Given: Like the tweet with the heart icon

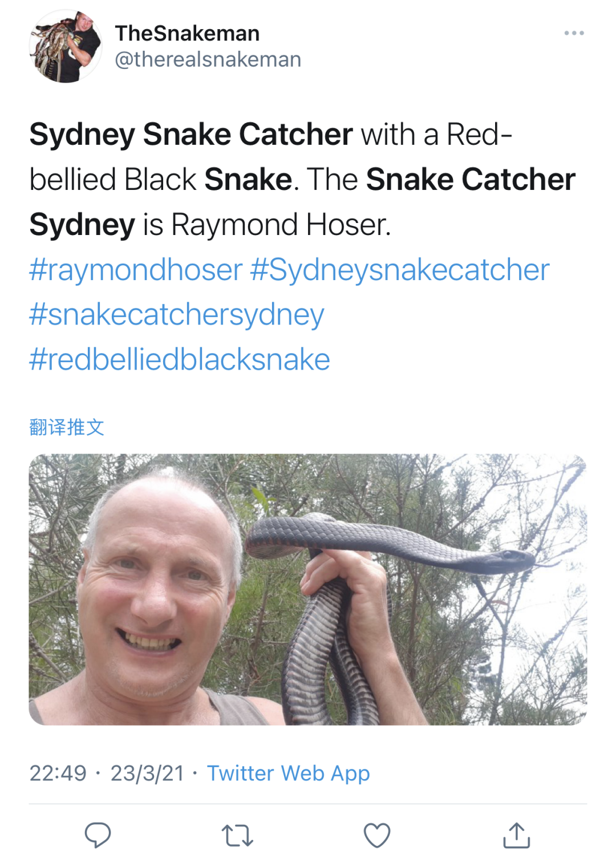Looking at the screenshot, I should [377, 836].
